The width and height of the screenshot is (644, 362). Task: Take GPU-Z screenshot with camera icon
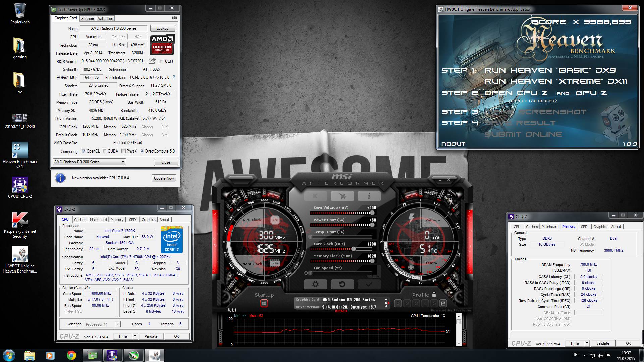pyautogui.click(x=174, y=18)
